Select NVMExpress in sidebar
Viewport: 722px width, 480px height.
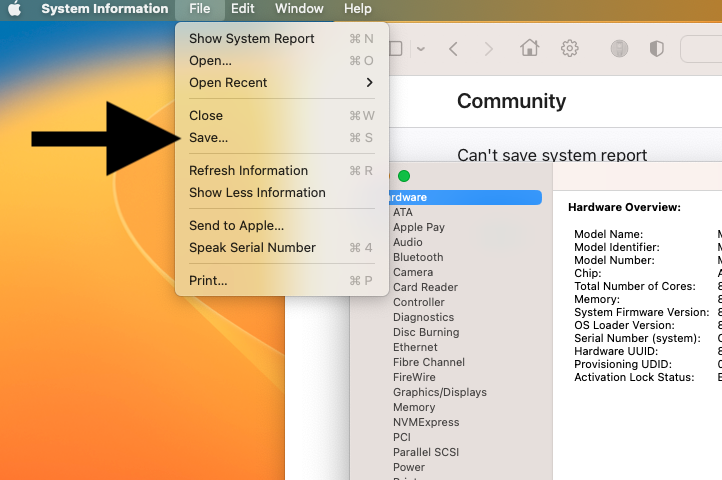pos(426,422)
